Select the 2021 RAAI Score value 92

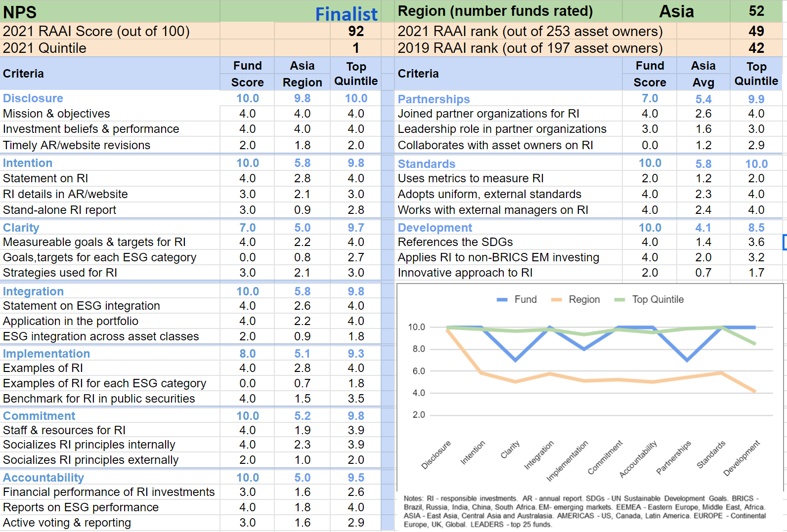tap(355, 31)
